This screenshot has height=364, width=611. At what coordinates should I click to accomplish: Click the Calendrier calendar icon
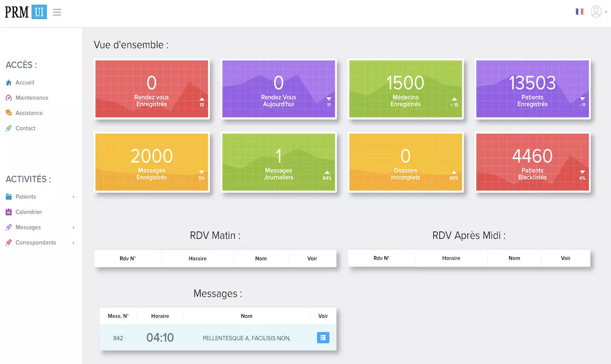point(9,212)
